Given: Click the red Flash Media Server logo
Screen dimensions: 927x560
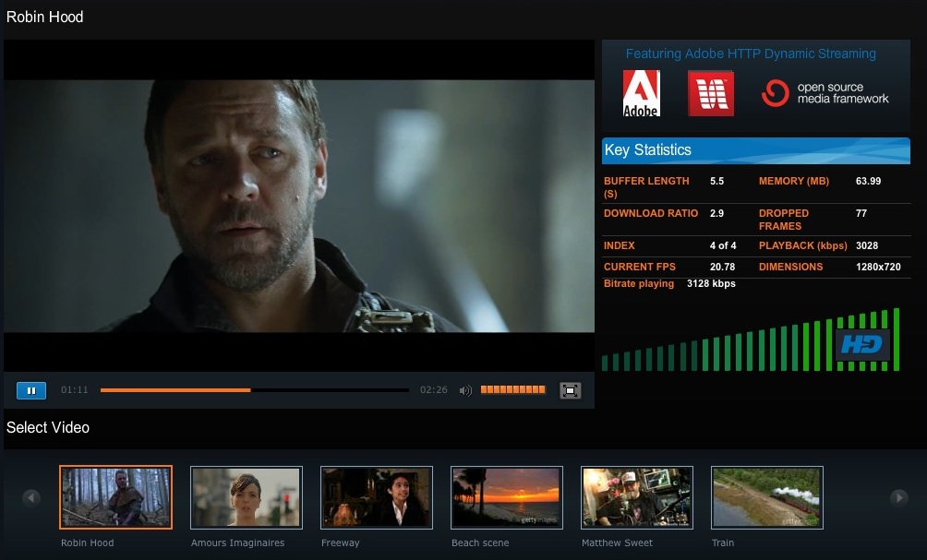Looking at the screenshot, I should tap(711, 93).
